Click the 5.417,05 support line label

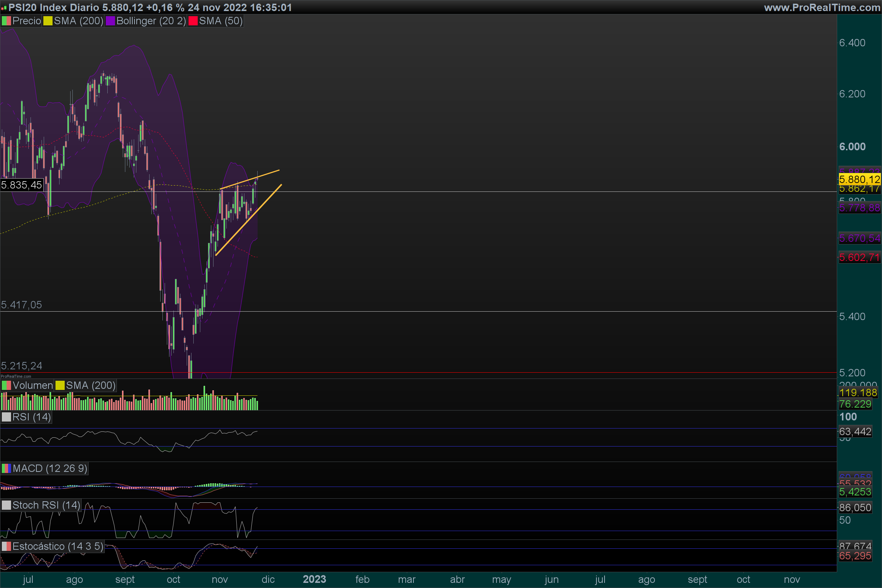(22, 305)
